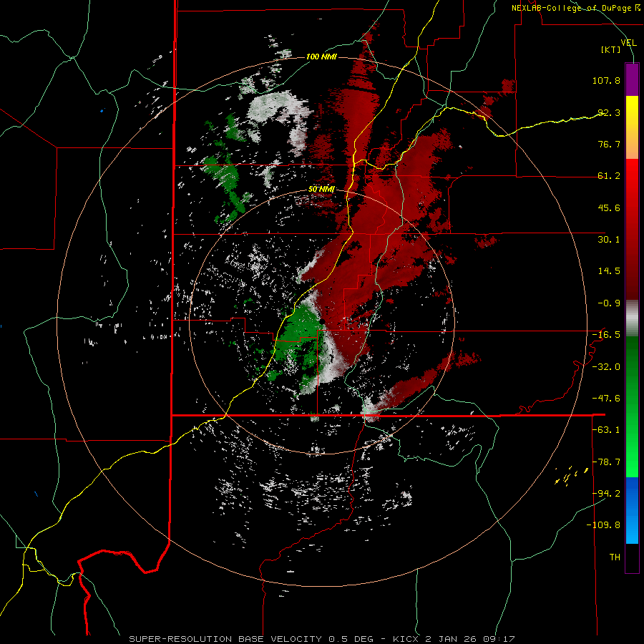Click the VEL legend title
Image resolution: width=644 pixels, height=644 pixels.
click(629, 42)
